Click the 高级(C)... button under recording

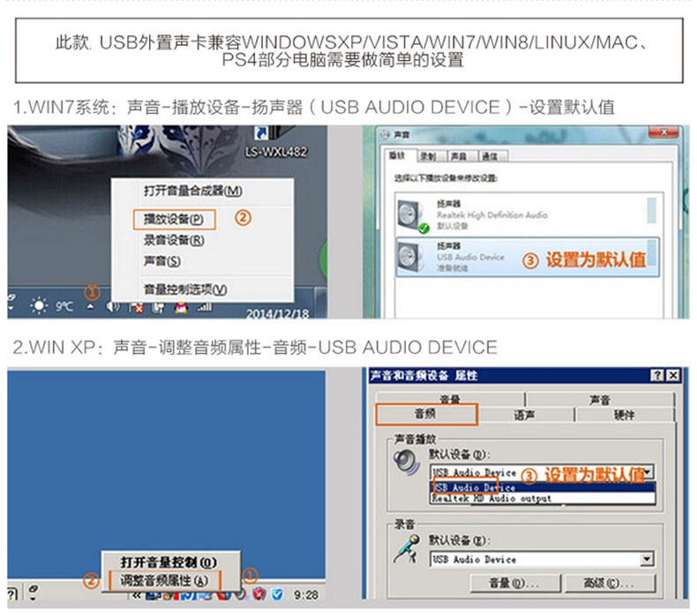tap(610, 582)
